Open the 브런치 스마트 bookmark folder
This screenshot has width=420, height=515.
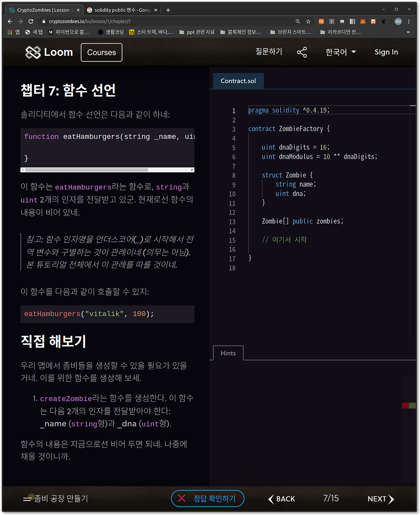[291, 32]
